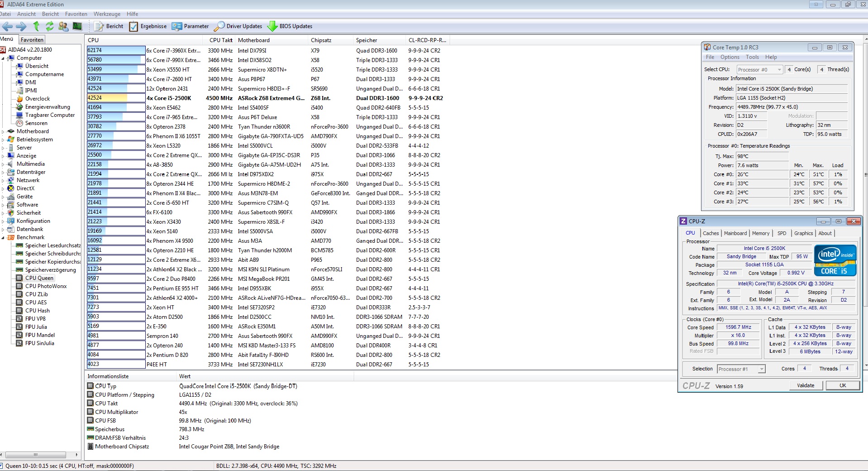Select the 56780 score bar row
Image resolution: width=868 pixels, height=471 pixels.
[116, 60]
